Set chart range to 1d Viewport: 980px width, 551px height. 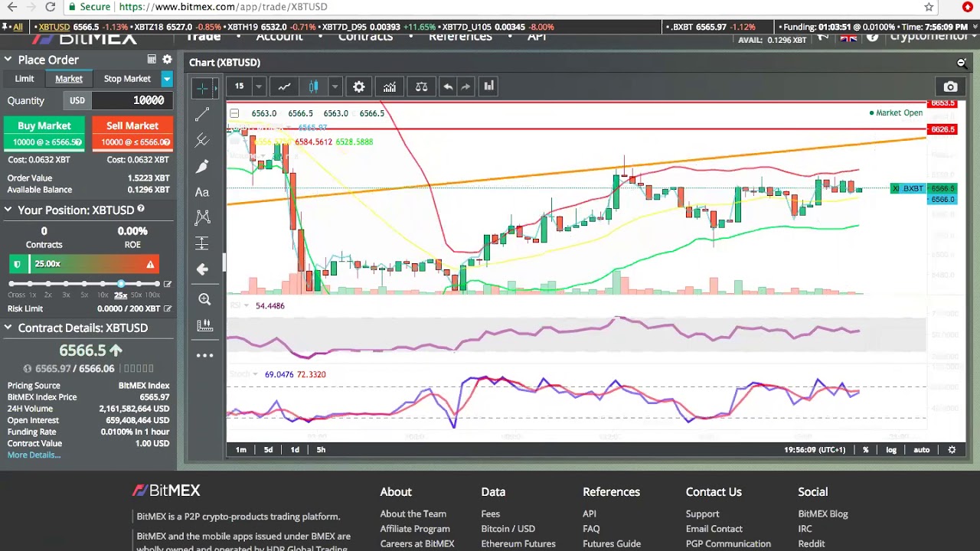(295, 450)
